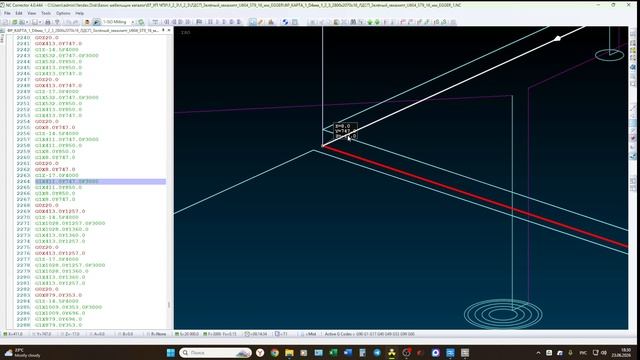640x360 pixels.
Task: Click the table grid icon beside the blue round icon
Action: coord(295,22)
